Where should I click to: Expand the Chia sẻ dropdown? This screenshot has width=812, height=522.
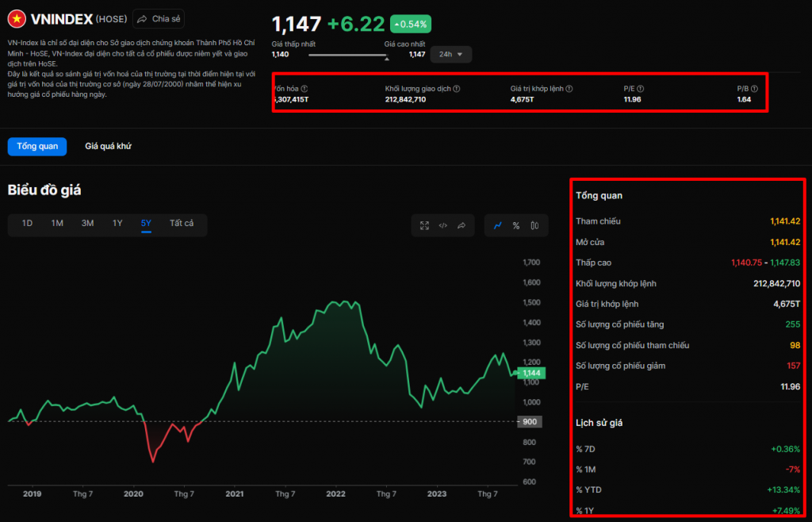point(158,18)
